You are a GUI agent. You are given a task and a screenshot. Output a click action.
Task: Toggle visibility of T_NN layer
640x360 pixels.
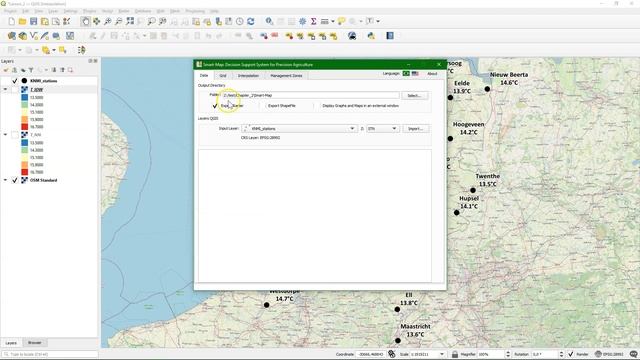point(15,135)
